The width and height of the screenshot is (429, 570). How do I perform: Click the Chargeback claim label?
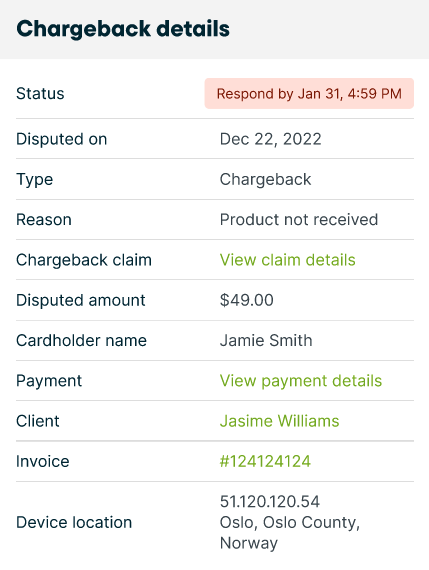[x=84, y=260]
